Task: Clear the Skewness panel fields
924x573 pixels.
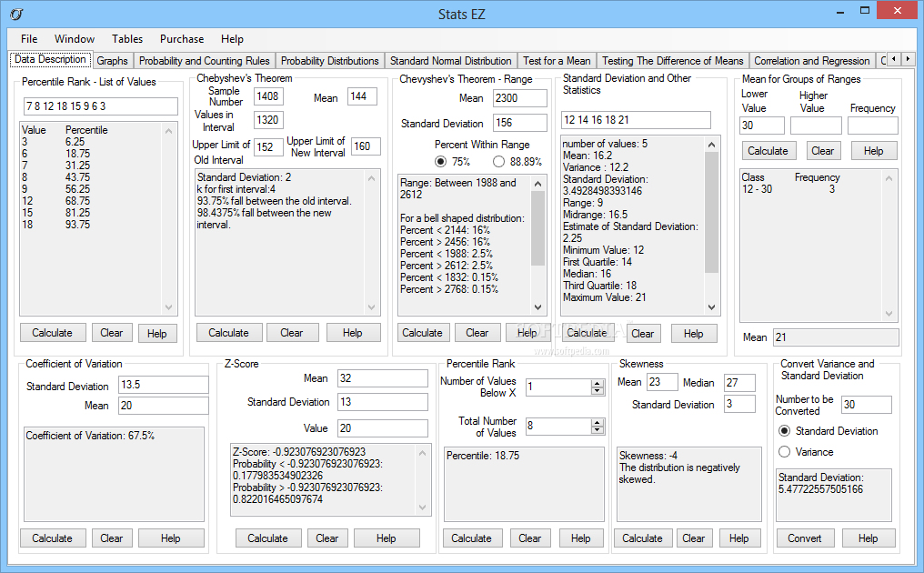Action: [x=694, y=538]
